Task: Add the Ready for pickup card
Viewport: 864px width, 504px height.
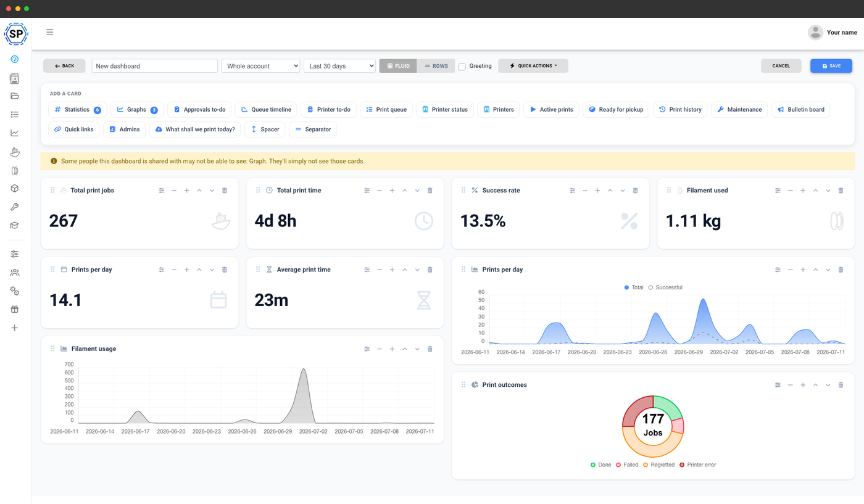Action: [616, 110]
